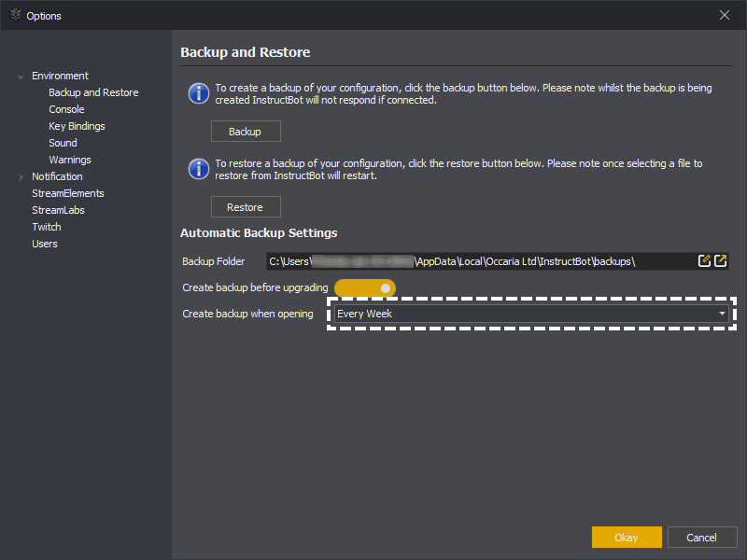
Task: Close the Options window
Action: 725,15
